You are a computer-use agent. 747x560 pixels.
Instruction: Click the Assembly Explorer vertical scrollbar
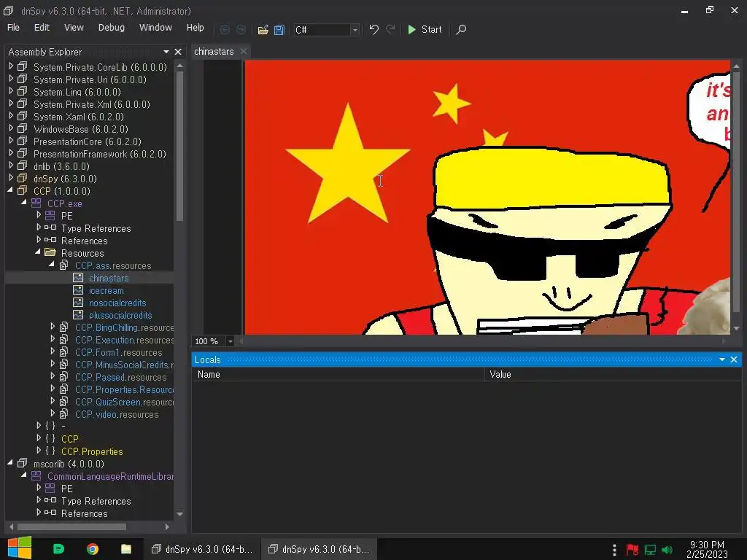click(x=179, y=146)
